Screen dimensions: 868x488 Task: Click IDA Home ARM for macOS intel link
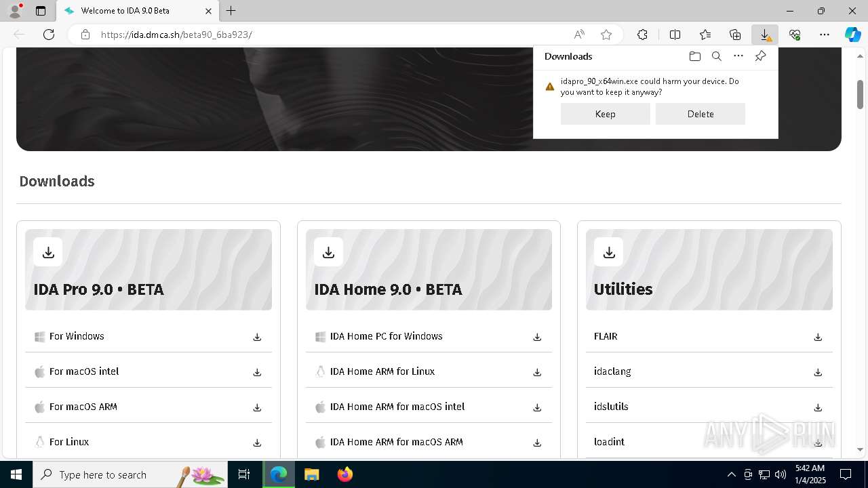[x=397, y=407]
